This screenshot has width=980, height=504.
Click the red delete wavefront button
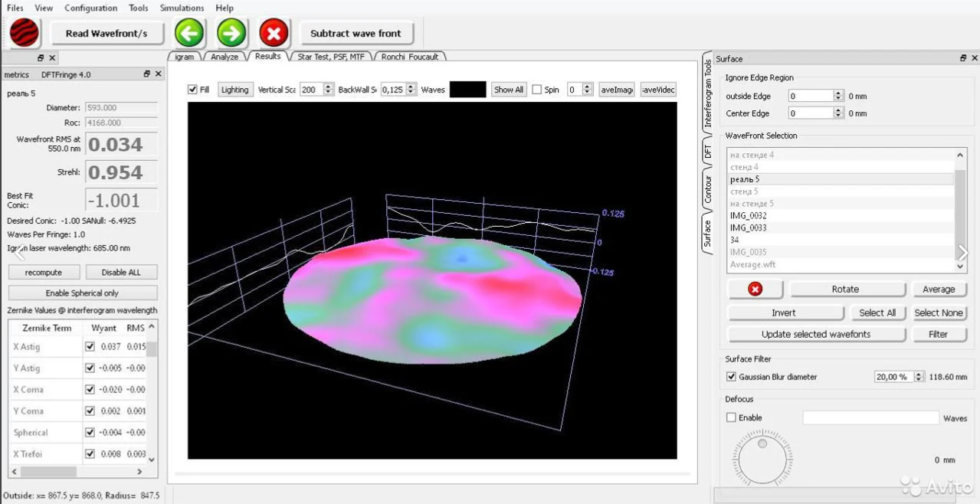click(x=755, y=289)
